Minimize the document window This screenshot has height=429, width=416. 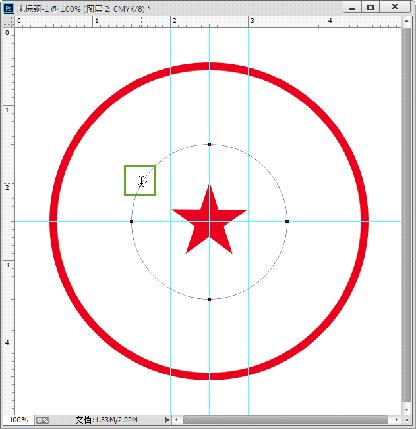coord(351,7)
